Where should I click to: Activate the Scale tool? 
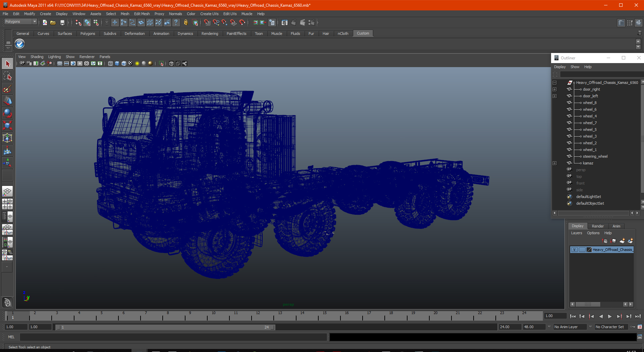pyautogui.click(x=7, y=125)
